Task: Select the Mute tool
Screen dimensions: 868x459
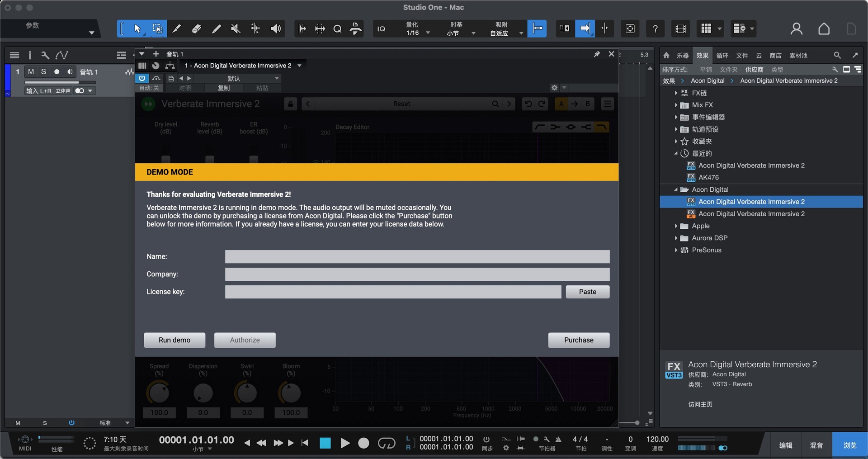Action: pos(236,29)
